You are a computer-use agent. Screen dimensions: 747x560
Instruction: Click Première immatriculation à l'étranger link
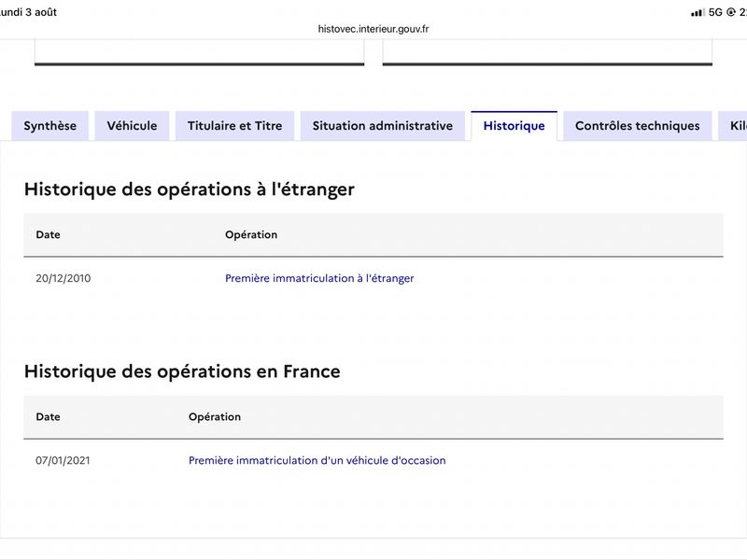[319, 278]
